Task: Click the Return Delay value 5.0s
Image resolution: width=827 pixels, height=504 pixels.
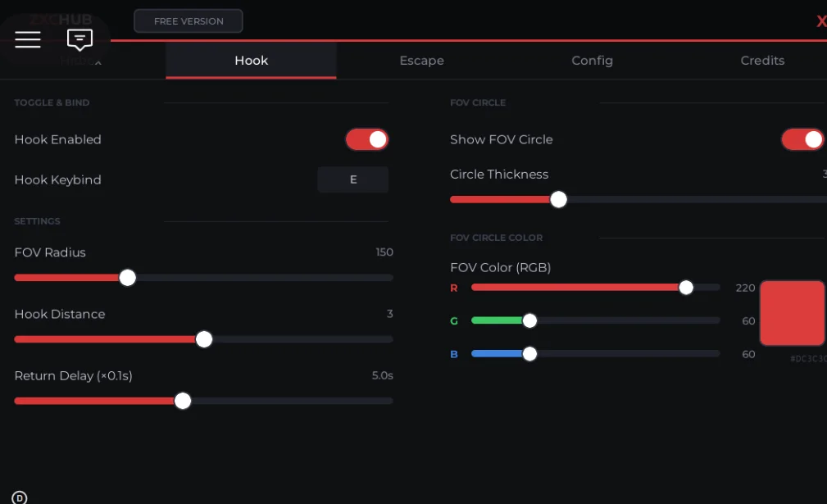Action: pos(383,375)
